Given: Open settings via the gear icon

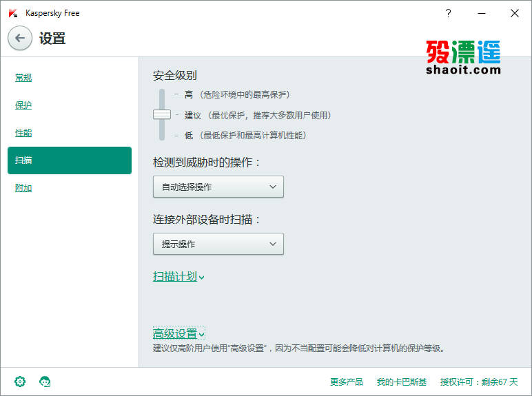Looking at the screenshot, I should (x=20, y=382).
